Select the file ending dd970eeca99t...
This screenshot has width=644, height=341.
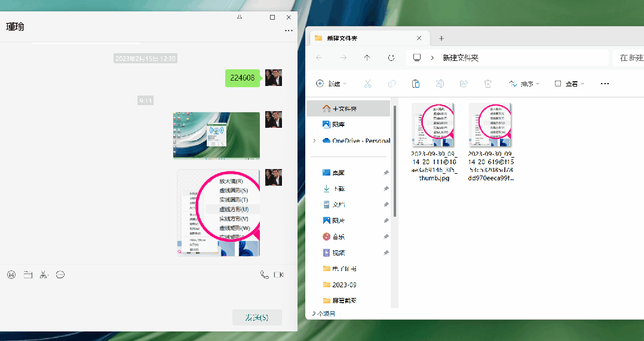pyautogui.click(x=491, y=142)
